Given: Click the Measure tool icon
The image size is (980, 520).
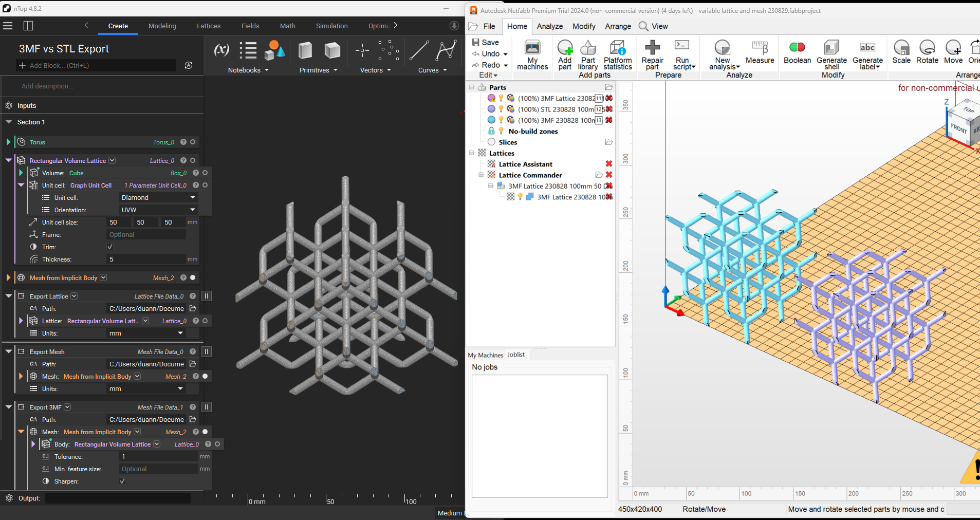Looking at the screenshot, I should (760, 48).
